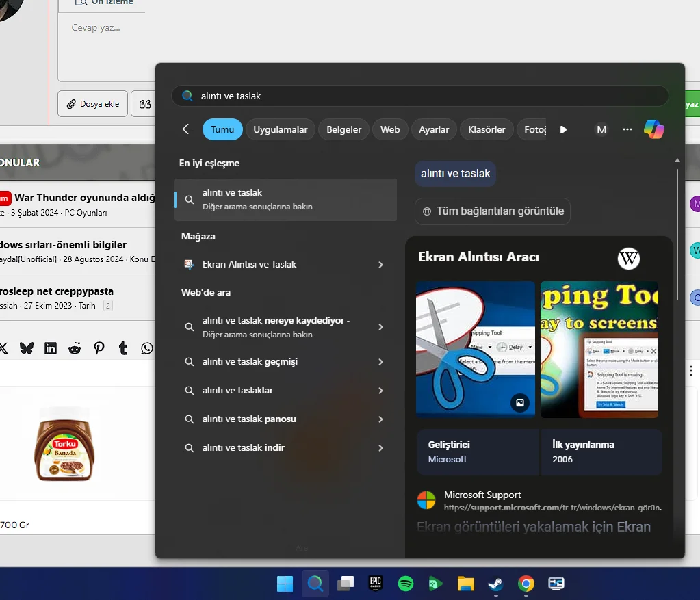Click 'alıntı ve taslak indir' suggestion text
The width and height of the screenshot is (700, 600).
[x=244, y=447]
